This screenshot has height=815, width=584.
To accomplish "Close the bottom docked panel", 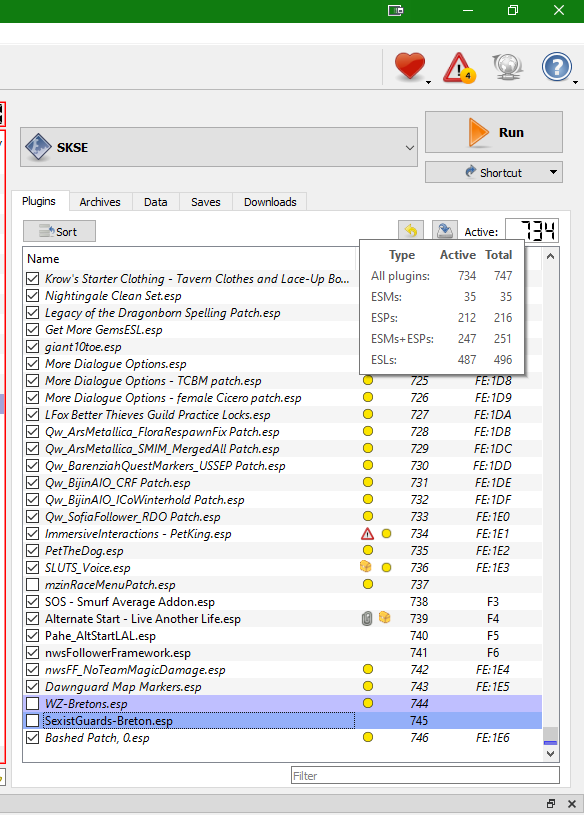I will pyautogui.click(x=572, y=804).
